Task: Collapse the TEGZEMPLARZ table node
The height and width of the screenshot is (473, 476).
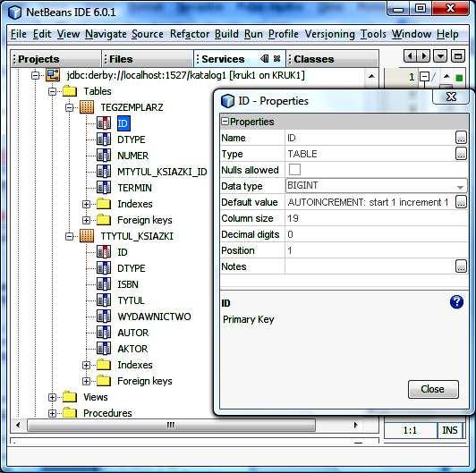Action: click(70, 107)
